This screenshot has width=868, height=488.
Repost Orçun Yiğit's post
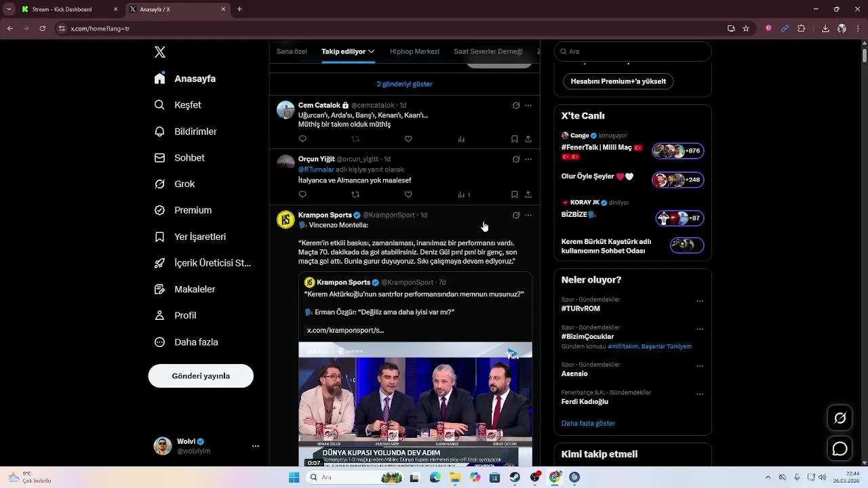click(x=355, y=195)
